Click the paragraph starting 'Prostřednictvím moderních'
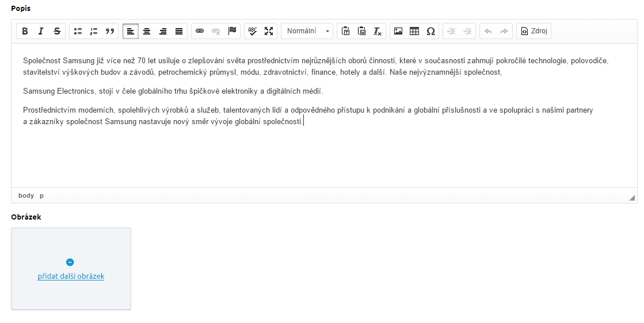Image resolution: width=644 pixels, height=323 pixels. (x=308, y=116)
